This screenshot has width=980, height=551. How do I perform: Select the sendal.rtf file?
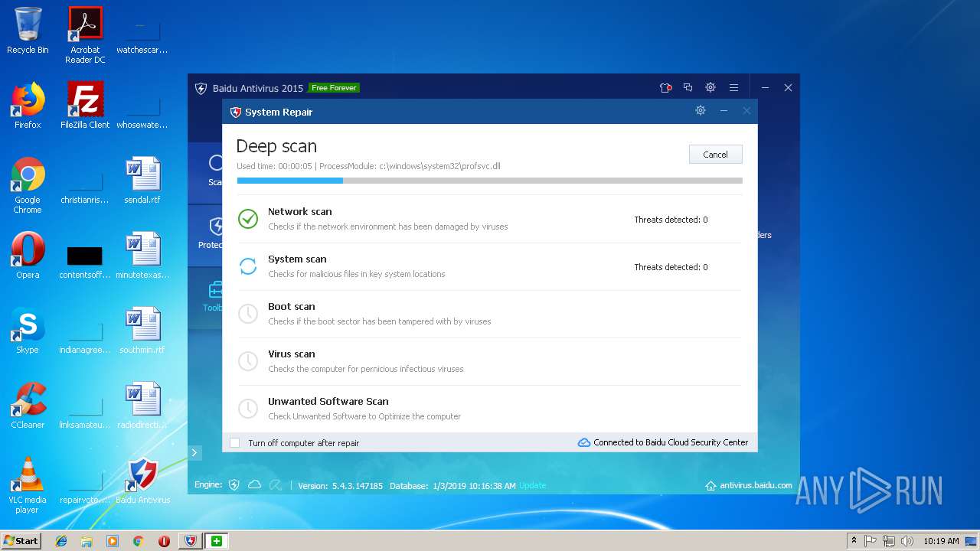click(x=142, y=181)
